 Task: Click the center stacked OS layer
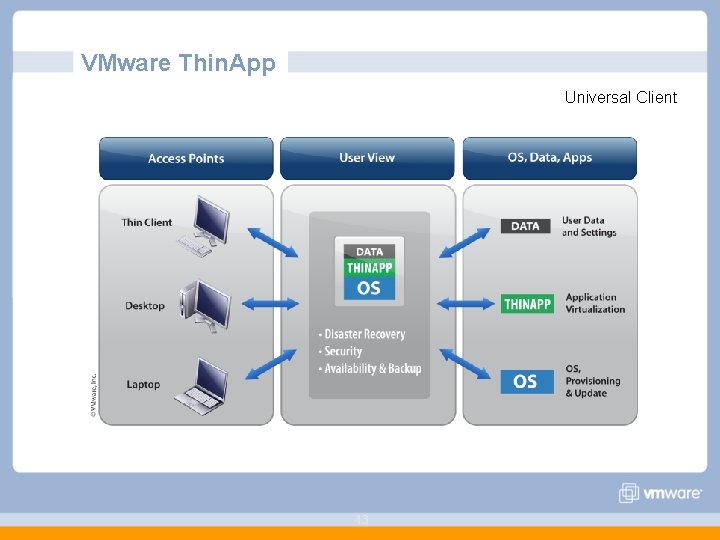click(369, 288)
